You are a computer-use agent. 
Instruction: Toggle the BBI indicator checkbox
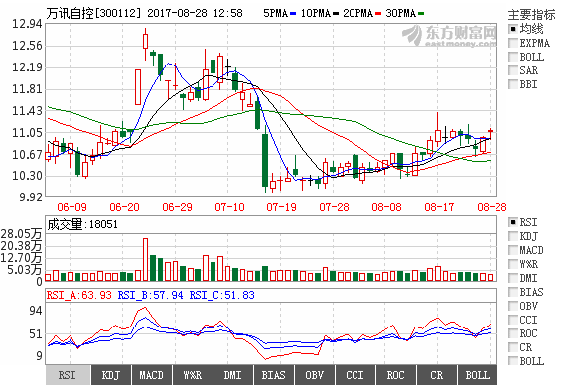tap(513, 84)
